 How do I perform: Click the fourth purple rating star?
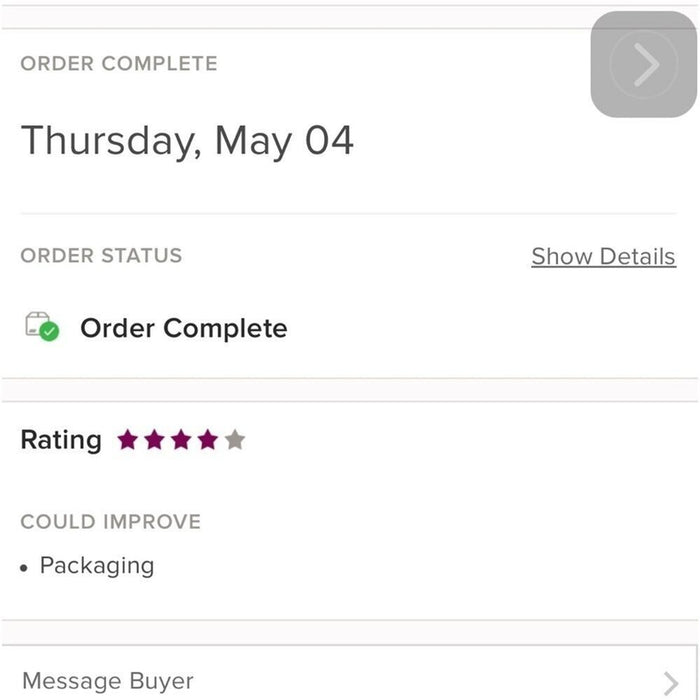207,440
